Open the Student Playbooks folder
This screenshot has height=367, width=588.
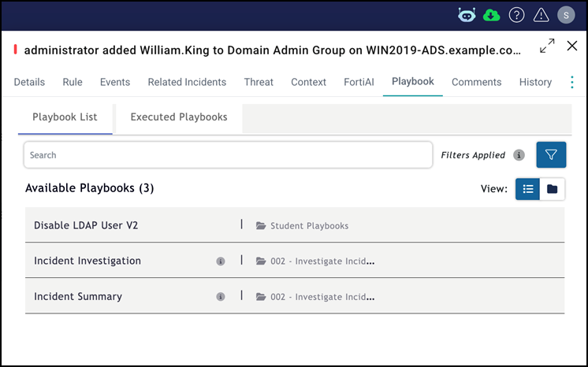point(308,226)
